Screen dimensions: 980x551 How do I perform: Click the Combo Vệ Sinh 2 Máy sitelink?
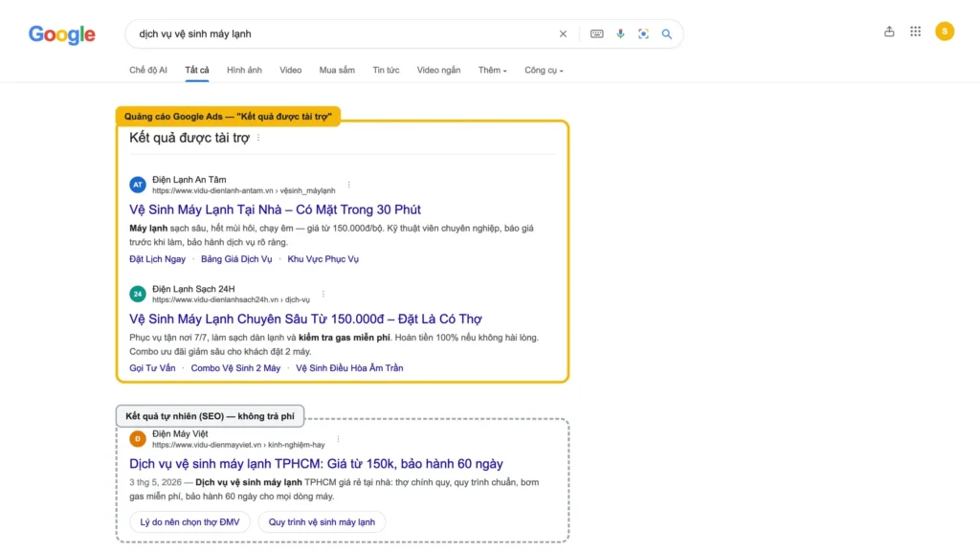click(235, 368)
